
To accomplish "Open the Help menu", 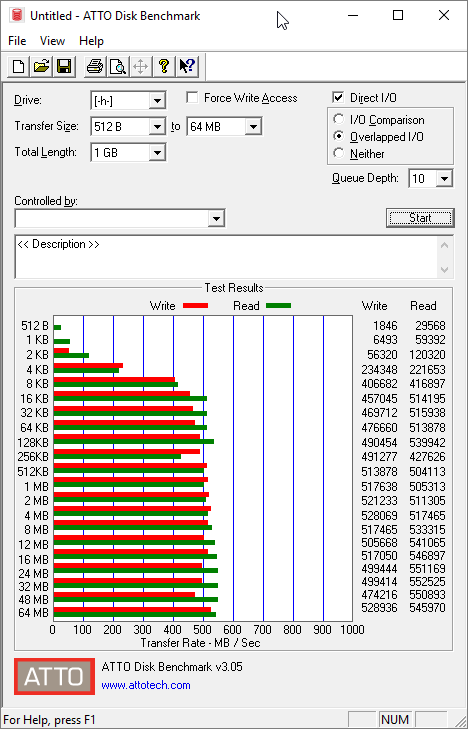I will point(91,41).
